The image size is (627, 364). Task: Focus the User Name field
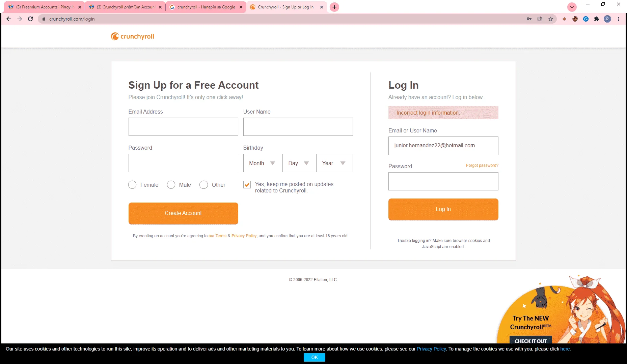(298, 127)
